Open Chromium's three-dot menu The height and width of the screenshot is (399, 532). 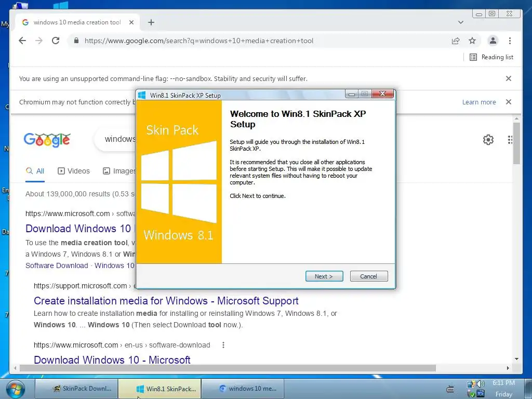click(510, 41)
